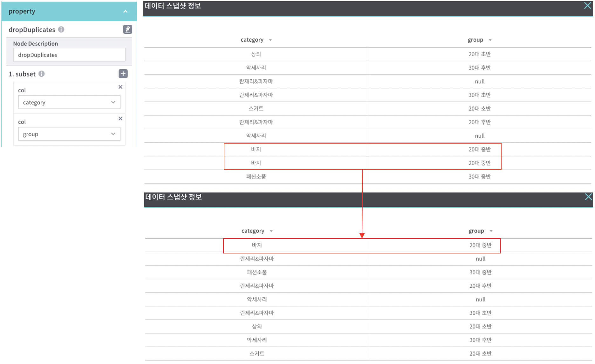Viewport: 595px width, 364px height.
Task: Select 스커트 cell in lower table
Action: 257,354
